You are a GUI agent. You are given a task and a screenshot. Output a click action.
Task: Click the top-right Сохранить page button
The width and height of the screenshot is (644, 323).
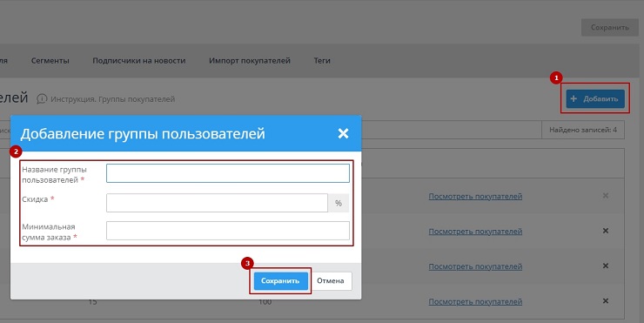point(609,27)
